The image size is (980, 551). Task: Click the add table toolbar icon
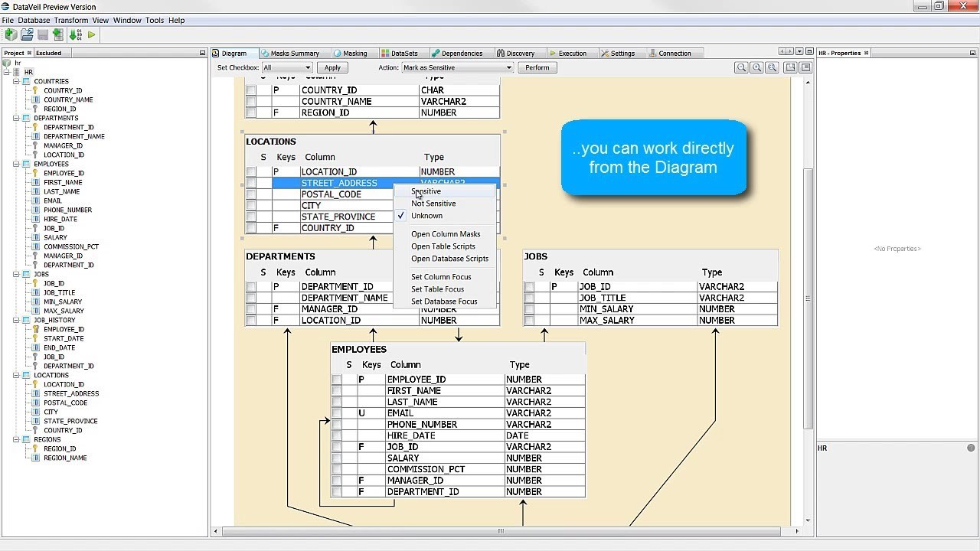click(58, 34)
